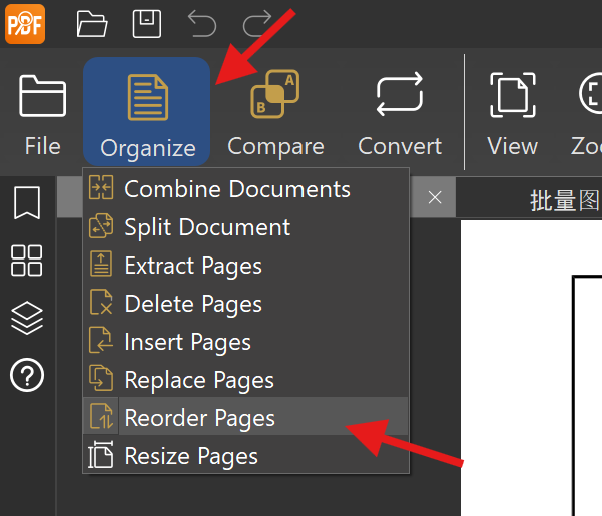
Task: Open the file folder icon in title bar
Action: pyautogui.click(x=92, y=24)
